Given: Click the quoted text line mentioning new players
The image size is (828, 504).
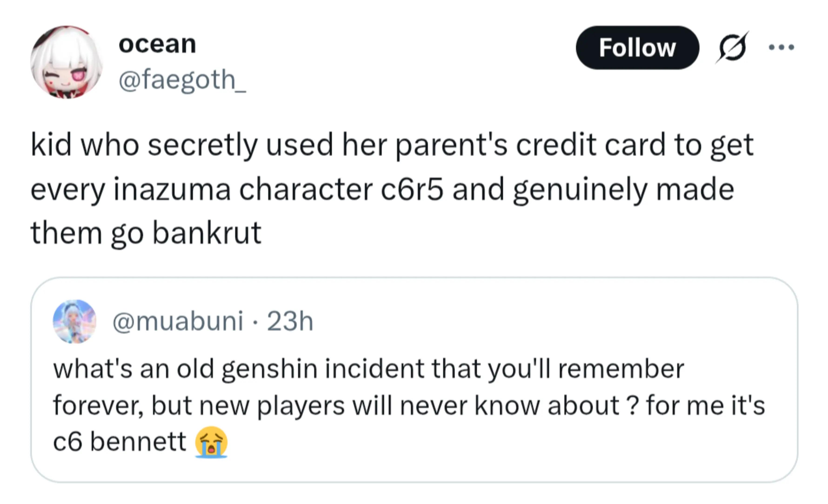Looking at the screenshot, I should 409,405.
